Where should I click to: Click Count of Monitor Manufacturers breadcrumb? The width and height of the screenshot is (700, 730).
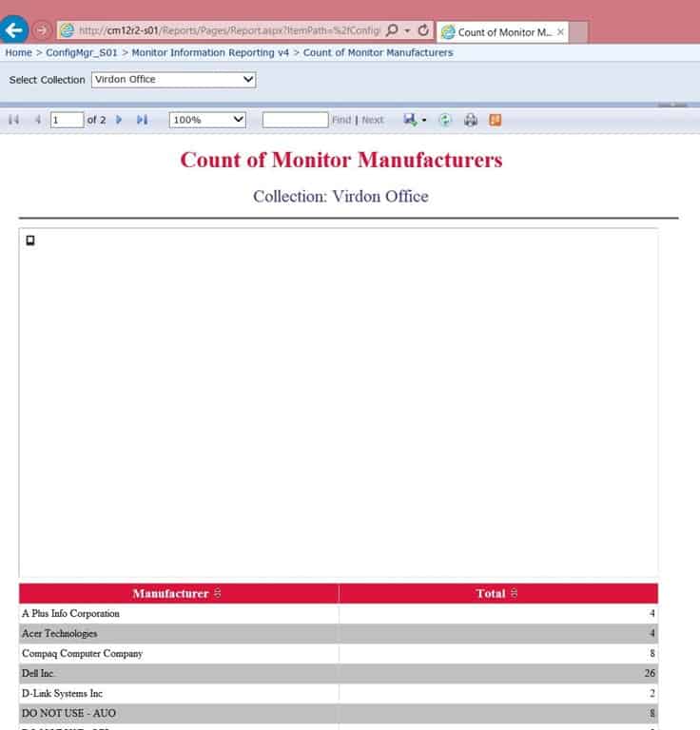379,52
